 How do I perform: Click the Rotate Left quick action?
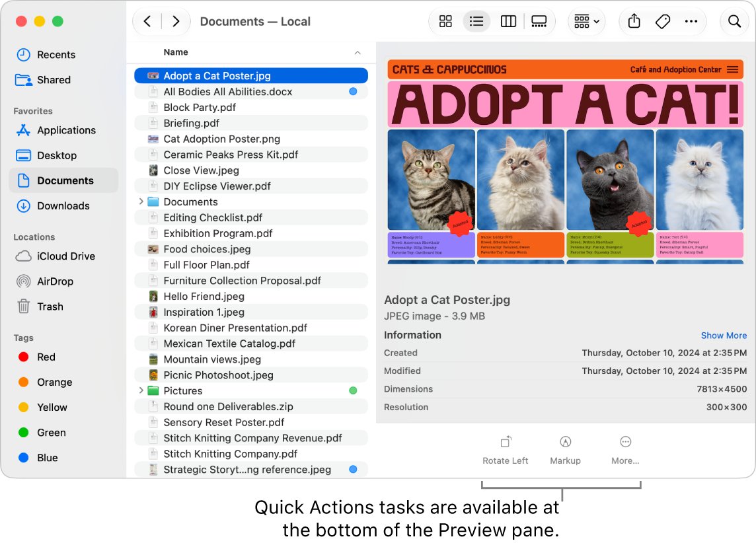[506, 450]
